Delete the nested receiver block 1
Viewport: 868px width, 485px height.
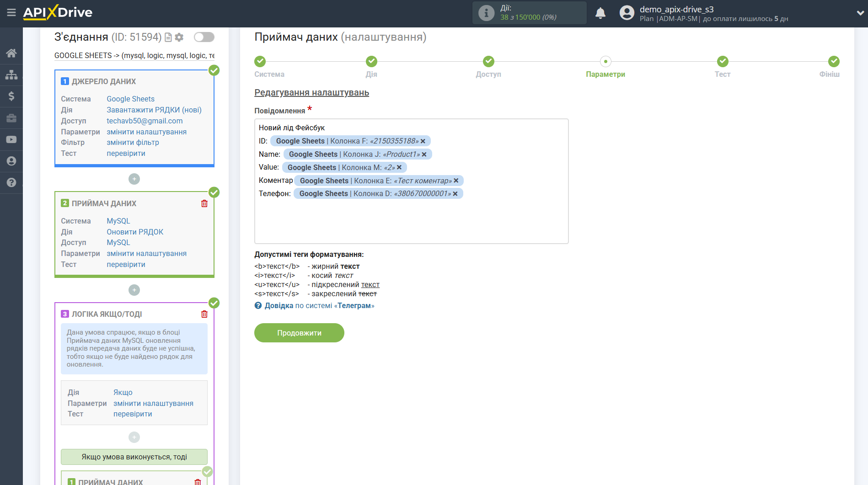[198, 482]
